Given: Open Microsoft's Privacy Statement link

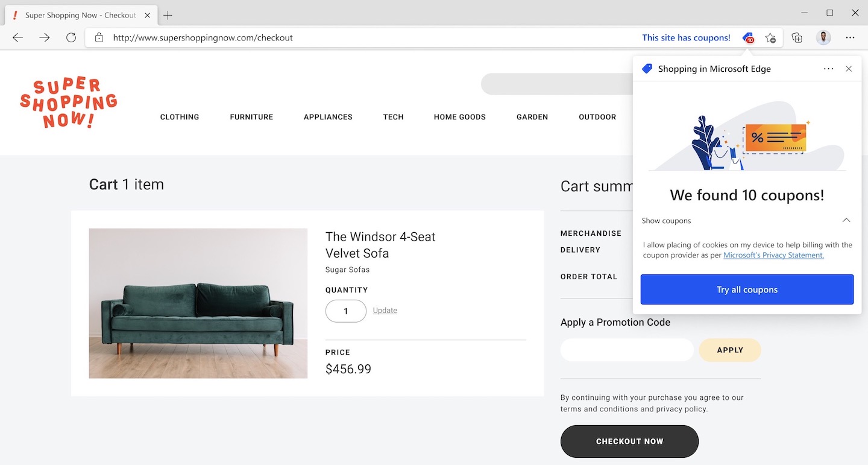Looking at the screenshot, I should 773,255.
